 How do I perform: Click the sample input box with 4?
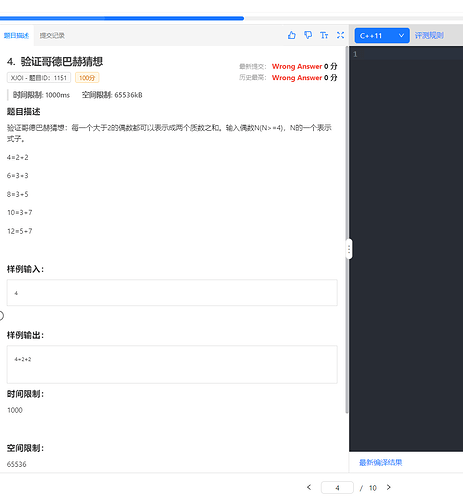(x=172, y=293)
